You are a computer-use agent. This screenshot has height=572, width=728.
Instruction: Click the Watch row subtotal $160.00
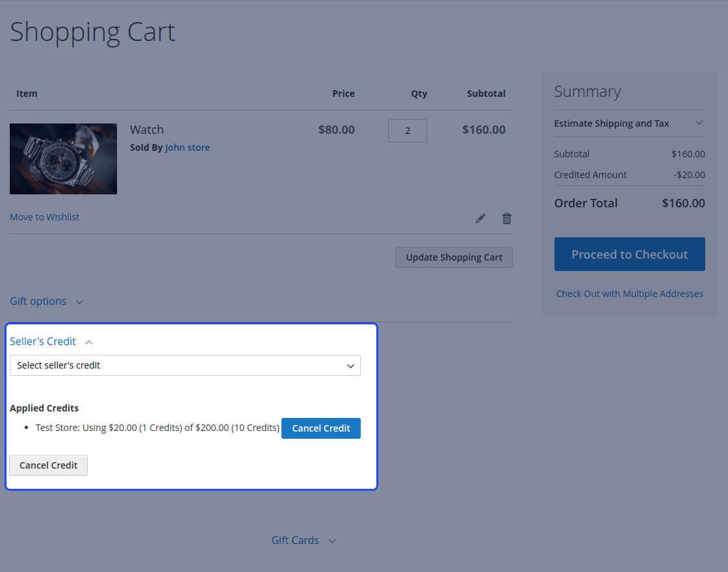click(484, 129)
